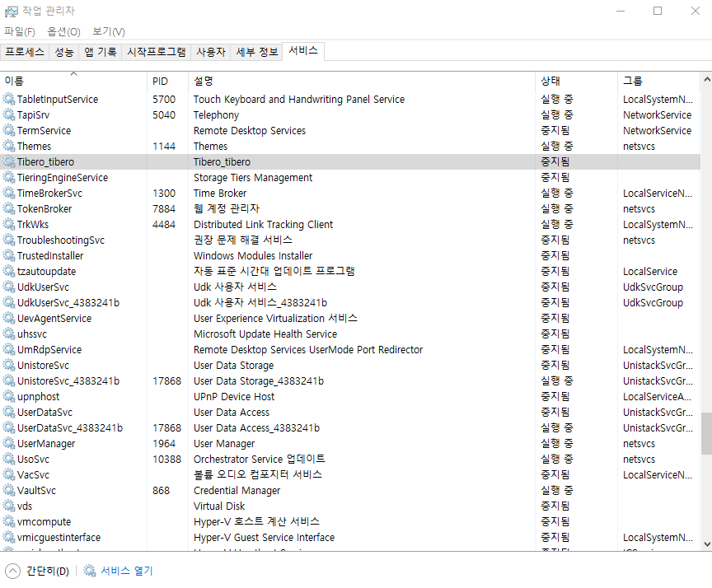Click the UdkSvcGroup group of UdkUserSvc
Screen dimensions: 712x588
pyautogui.click(x=653, y=287)
